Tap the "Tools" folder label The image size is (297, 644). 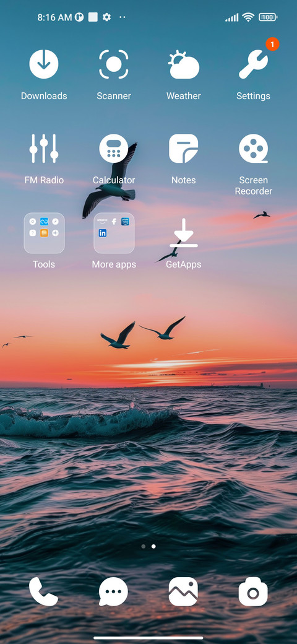tap(44, 264)
